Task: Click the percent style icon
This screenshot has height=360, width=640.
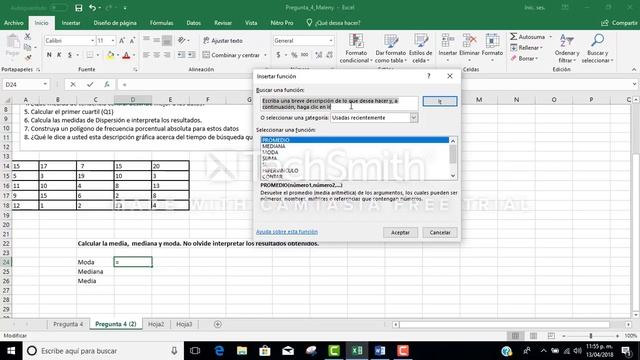Action: coord(294,55)
